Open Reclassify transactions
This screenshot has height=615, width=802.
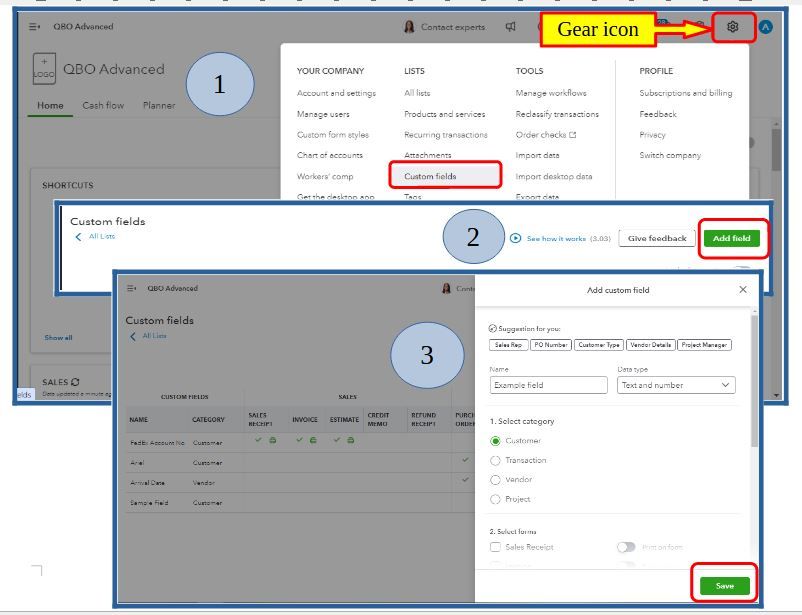coord(557,114)
